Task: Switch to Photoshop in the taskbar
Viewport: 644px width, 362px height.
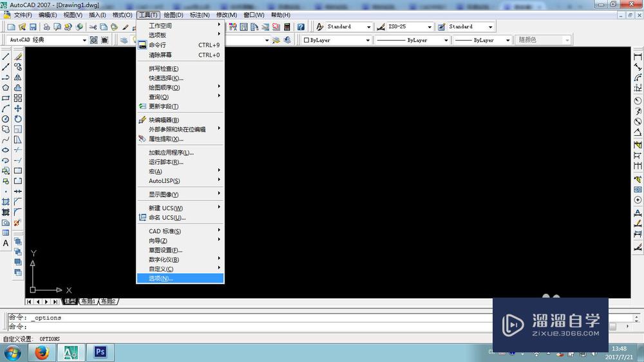Action: (x=100, y=352)
